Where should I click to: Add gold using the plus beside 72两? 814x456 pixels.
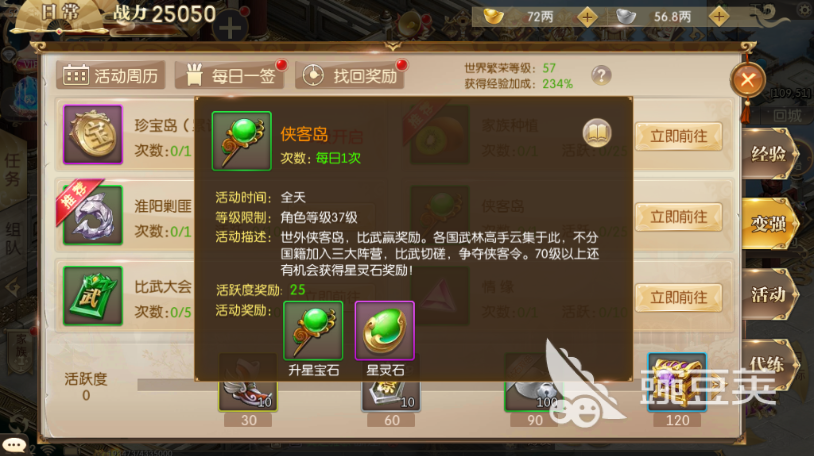[x=587, y=17]
